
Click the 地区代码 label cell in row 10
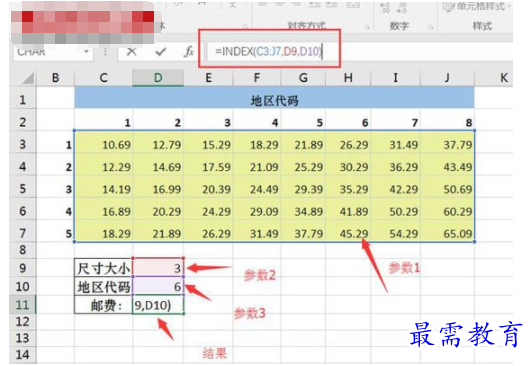point(104,286)
